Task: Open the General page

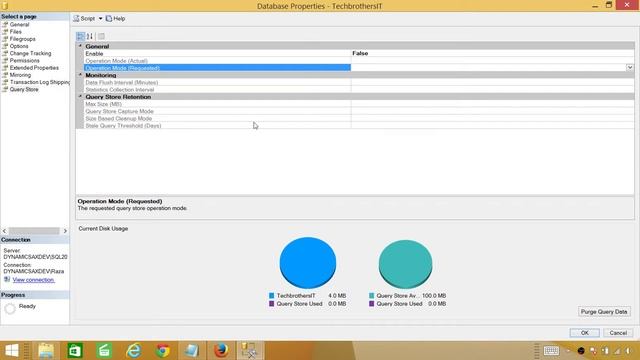Action: click(x=19, y=24)
